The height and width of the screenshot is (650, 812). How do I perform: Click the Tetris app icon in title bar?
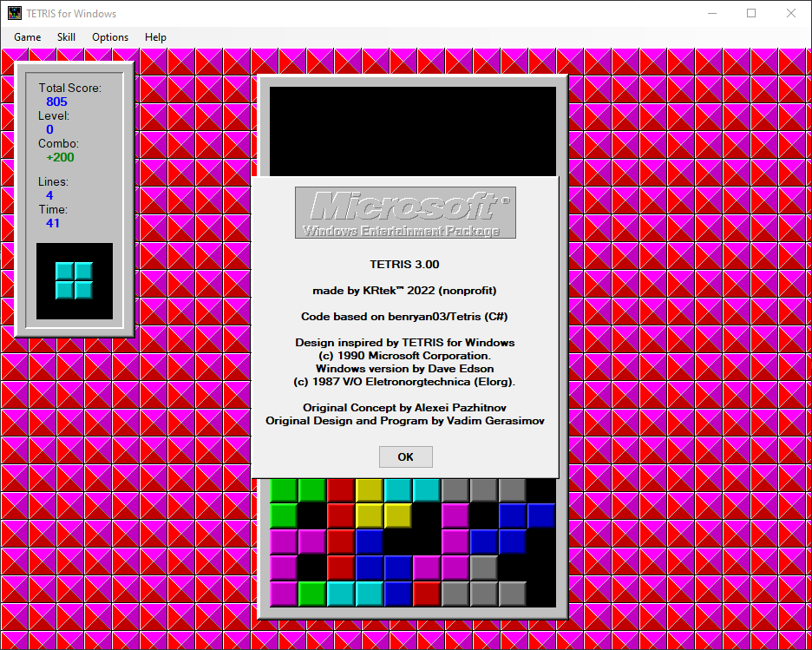[x=15, y=14]
